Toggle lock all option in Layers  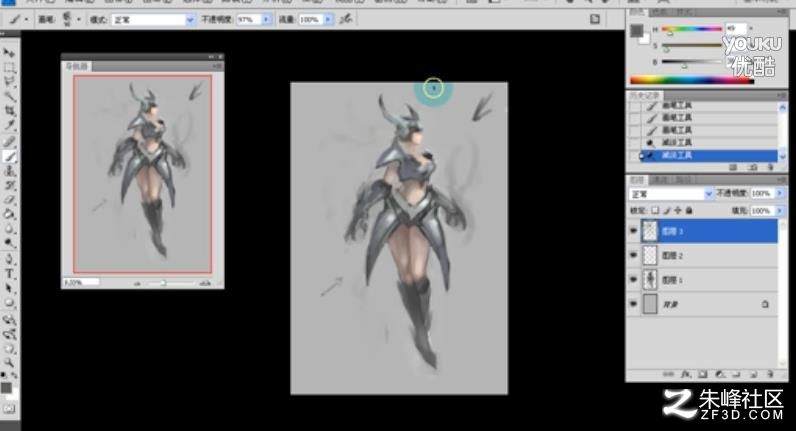click(x=689, y=210)
